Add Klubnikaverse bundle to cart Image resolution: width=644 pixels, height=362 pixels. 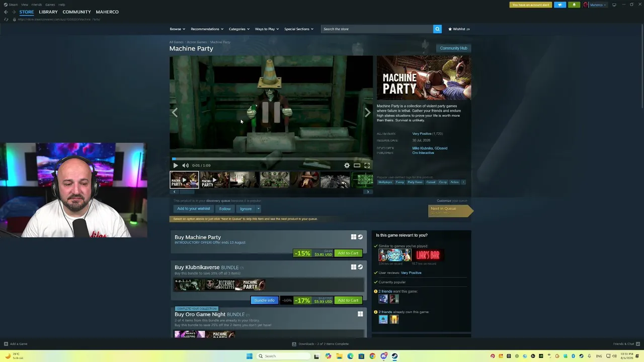[x=348, y=301]
